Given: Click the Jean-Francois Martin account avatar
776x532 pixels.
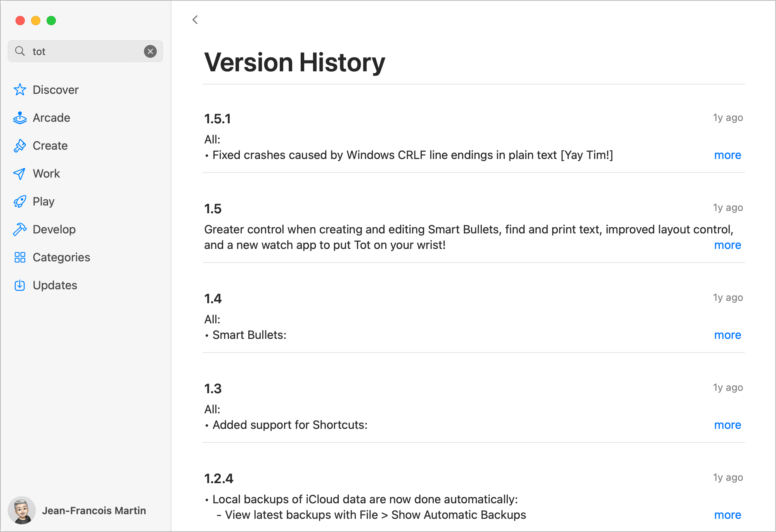Looking at the screenshot, I should point(22,510).
